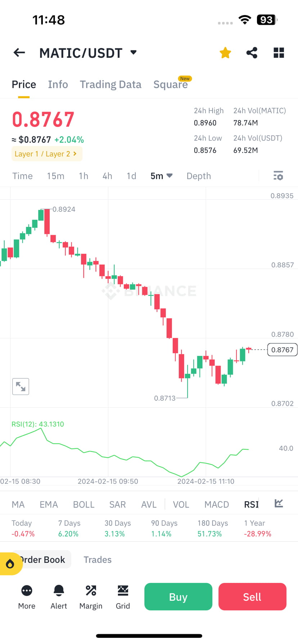Switch to the Trading Data tab
This screenshot has width=298, height=644.
[x=110, y=84]
